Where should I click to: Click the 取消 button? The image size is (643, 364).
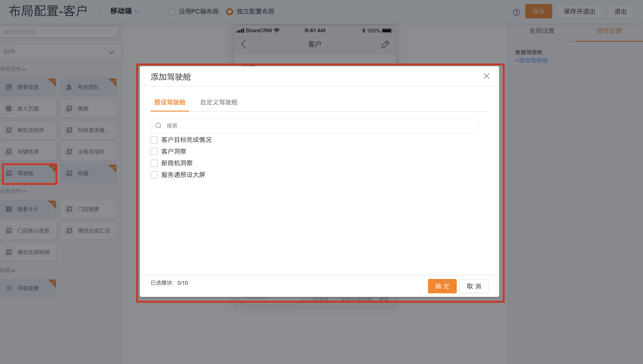click(x=474, y=286)
